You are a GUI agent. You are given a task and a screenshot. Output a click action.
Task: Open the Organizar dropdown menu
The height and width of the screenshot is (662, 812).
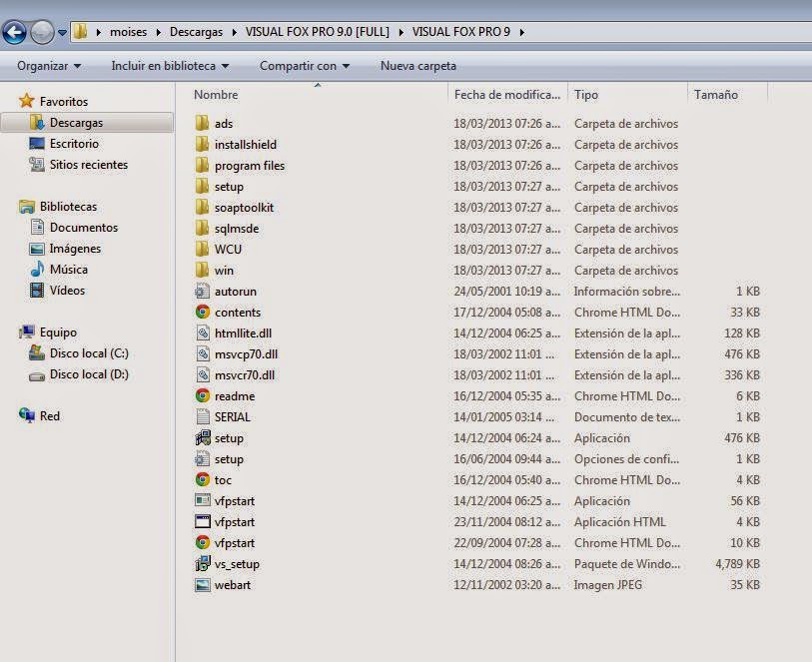(46, 64)
